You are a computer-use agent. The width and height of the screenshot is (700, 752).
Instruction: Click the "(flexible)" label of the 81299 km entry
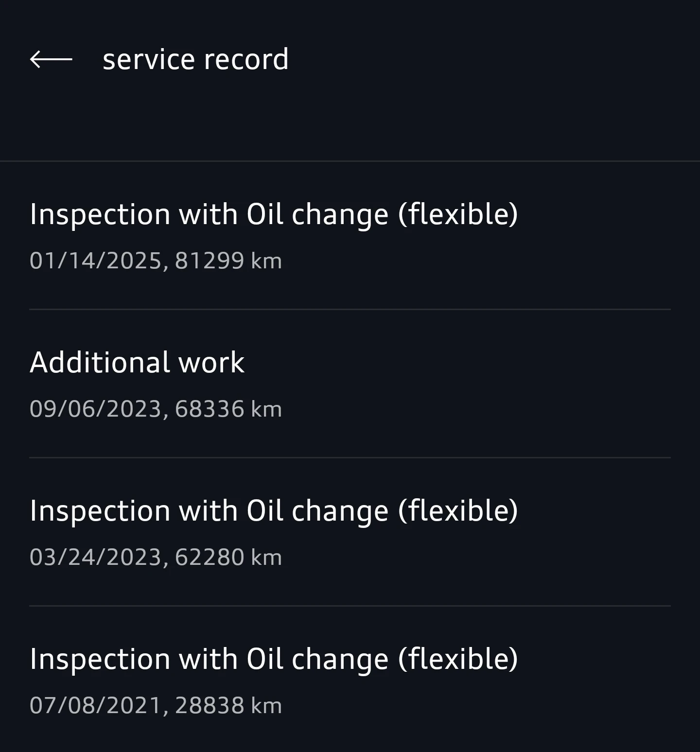[x=458, y=214]
